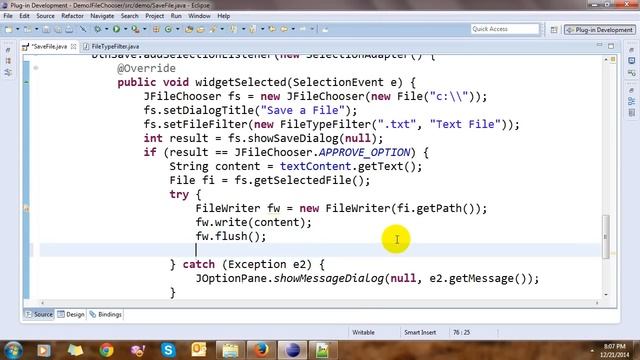Switch to the Source tab
The width and height of the screenshot is (640, 360).
tap(39, 314)
